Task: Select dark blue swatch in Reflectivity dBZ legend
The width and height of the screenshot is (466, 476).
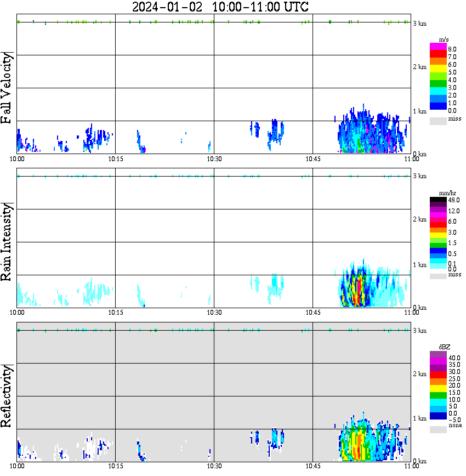Action: [438, 416]
